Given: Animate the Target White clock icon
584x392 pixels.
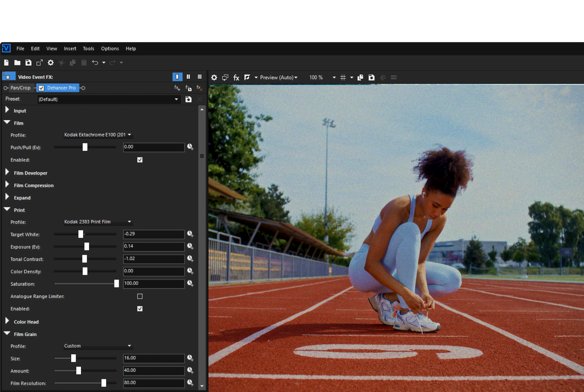Looking at the screenshot, I should (190, 234).
